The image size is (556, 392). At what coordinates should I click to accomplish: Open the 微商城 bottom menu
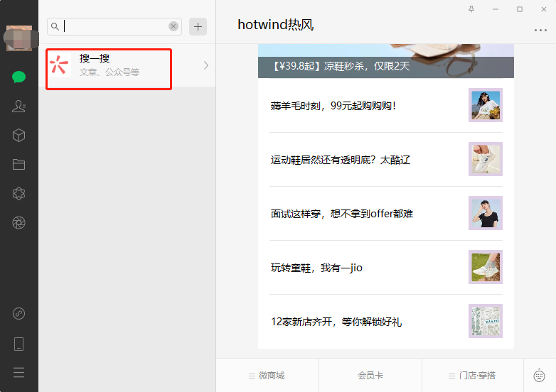pos(267,376)
